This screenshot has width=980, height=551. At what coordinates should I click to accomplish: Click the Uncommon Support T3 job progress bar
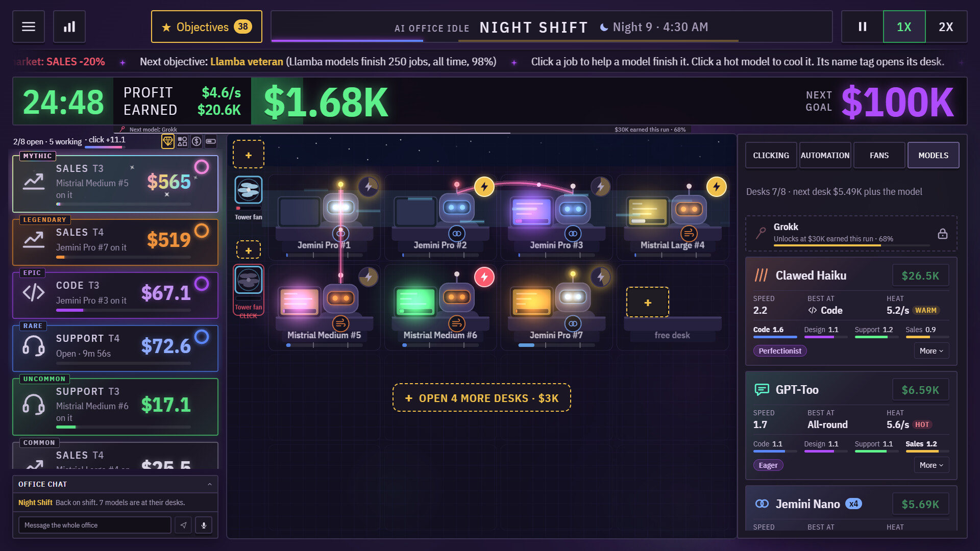coord(124,427)
